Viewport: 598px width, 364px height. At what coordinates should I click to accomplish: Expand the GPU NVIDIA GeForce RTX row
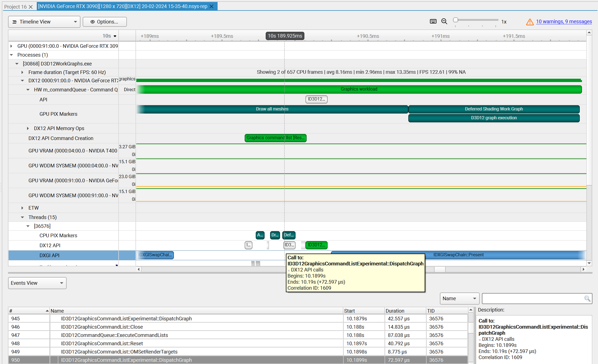point(11,46)
